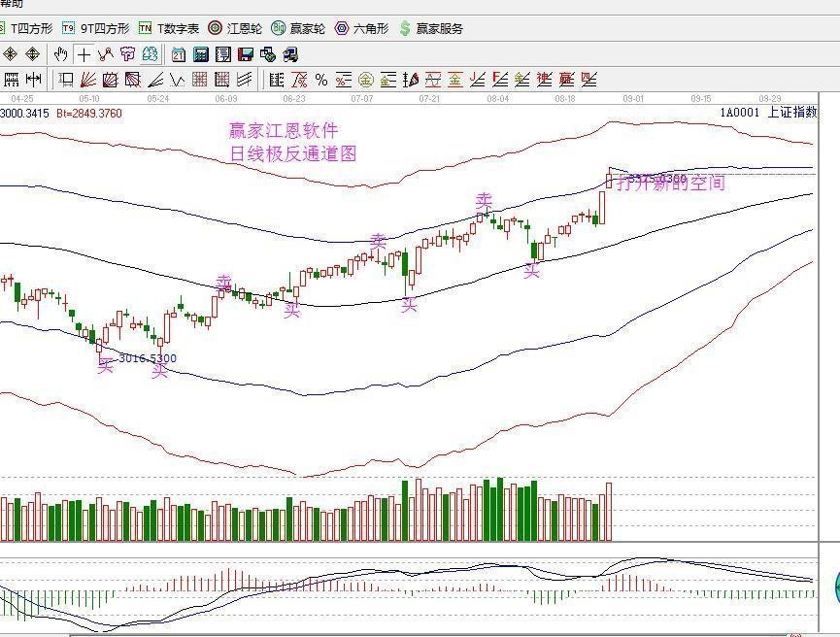This screenshot has width=840, height=637.
Task: Select the horizontal width measure icon
Action: pos(34,81)
